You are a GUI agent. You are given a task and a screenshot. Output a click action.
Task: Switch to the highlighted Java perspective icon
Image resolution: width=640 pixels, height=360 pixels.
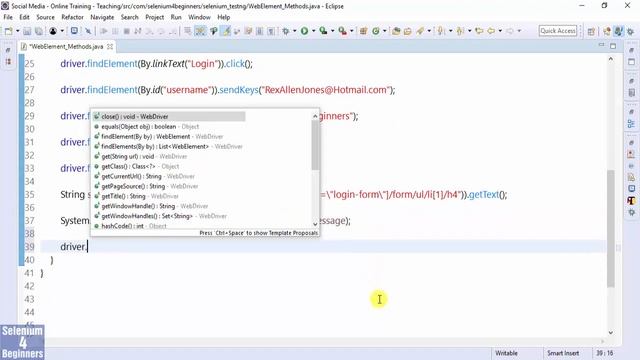(x=619, y=31)
